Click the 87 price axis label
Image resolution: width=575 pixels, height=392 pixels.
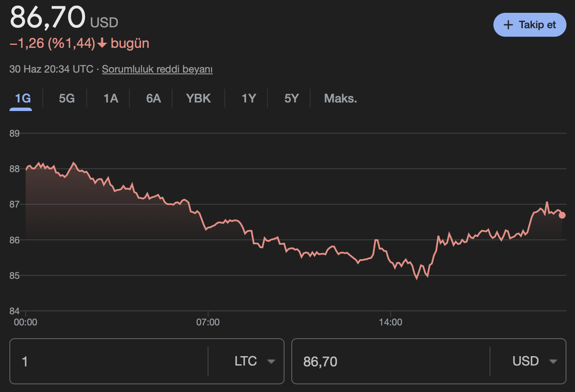pyautogui.click(x=15, y=204)
